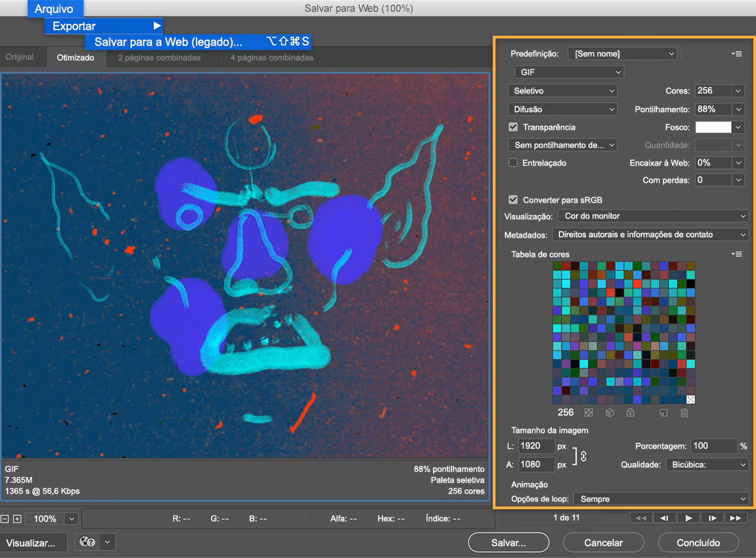Image resolution: width=756 pixels, height=558 pixels.
Task: Switch to the 4 páginas combinadas tab
Action: (x=272, y=58)
